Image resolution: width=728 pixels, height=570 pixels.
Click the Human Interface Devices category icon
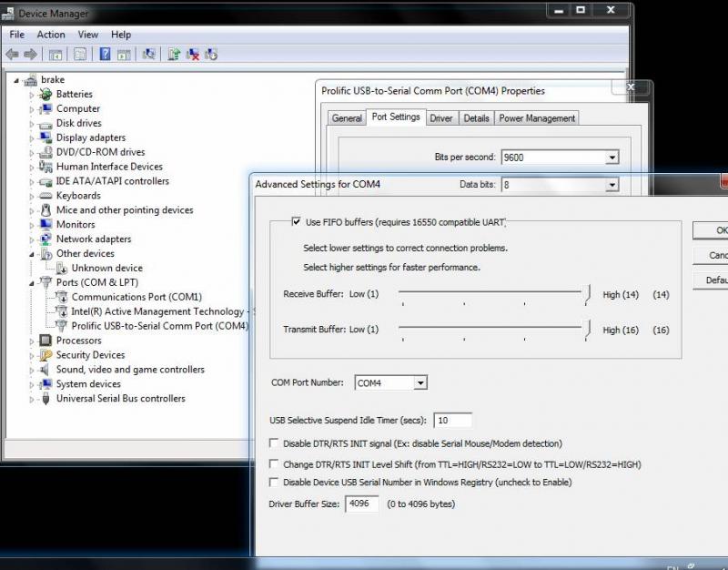click(45, 167)
